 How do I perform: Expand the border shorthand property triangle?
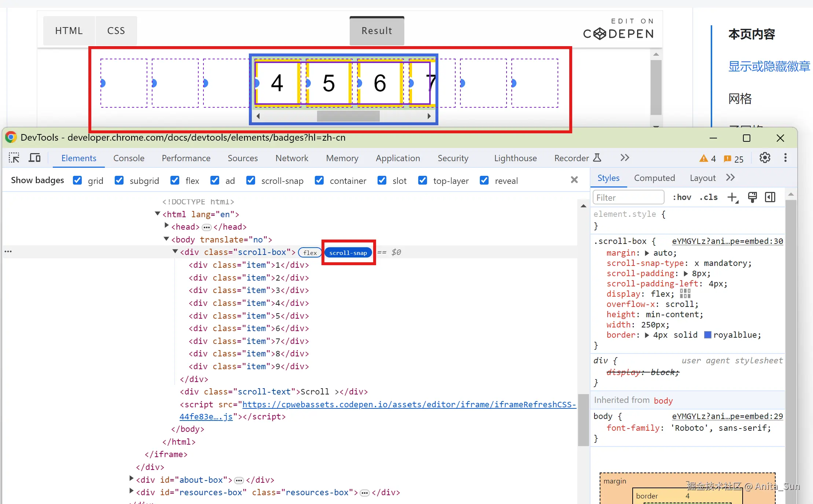click(x=647, y=335)
